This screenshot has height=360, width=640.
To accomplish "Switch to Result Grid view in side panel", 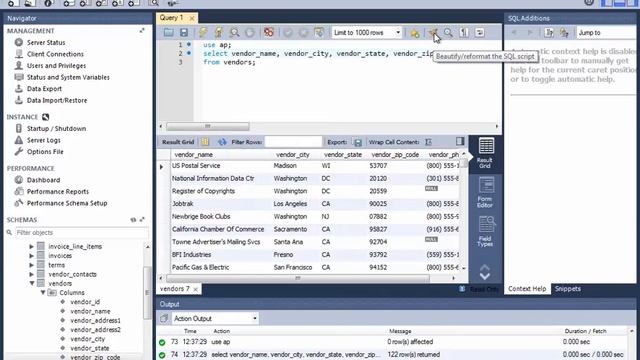I will [x=485, y=153].
